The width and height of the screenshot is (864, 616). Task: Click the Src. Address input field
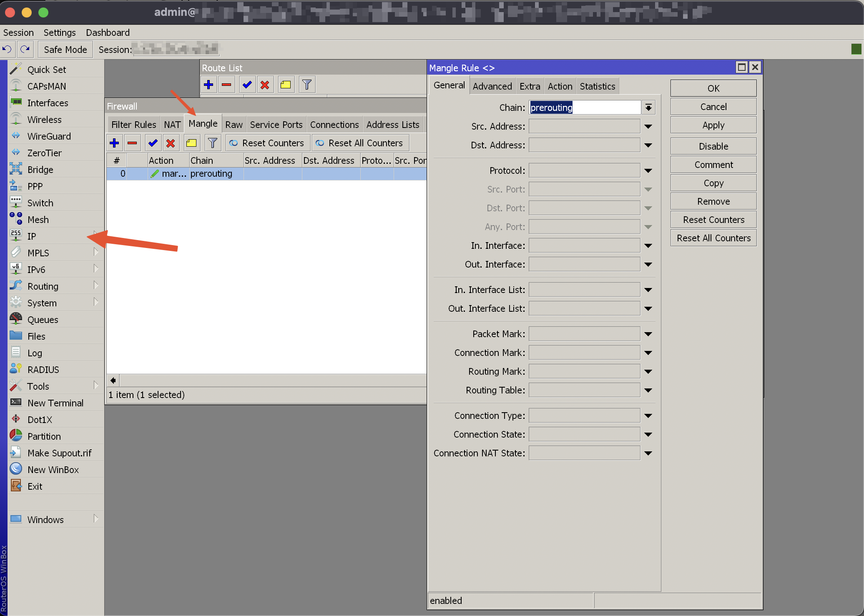point(584,126)
